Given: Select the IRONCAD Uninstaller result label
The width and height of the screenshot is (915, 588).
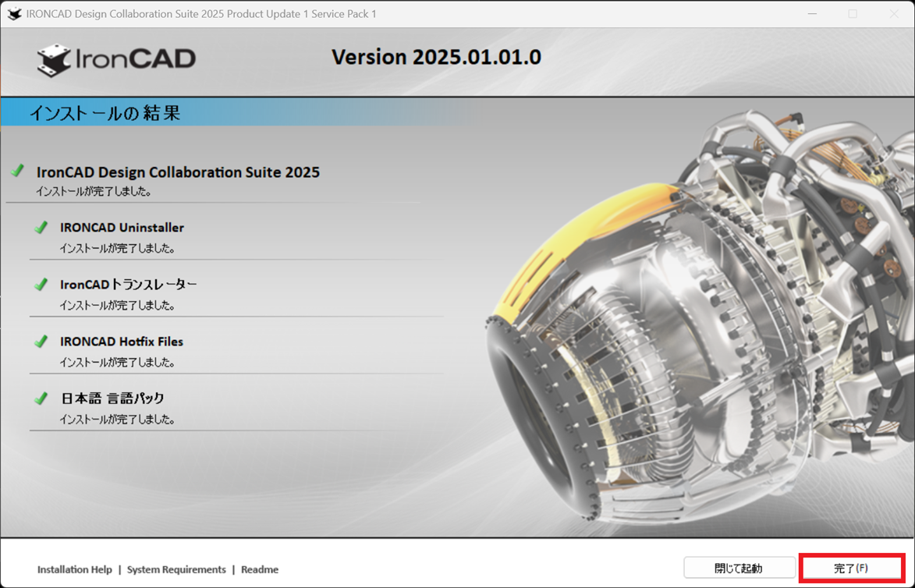Looking at the screenshot, I should click(x=122, y=228).
